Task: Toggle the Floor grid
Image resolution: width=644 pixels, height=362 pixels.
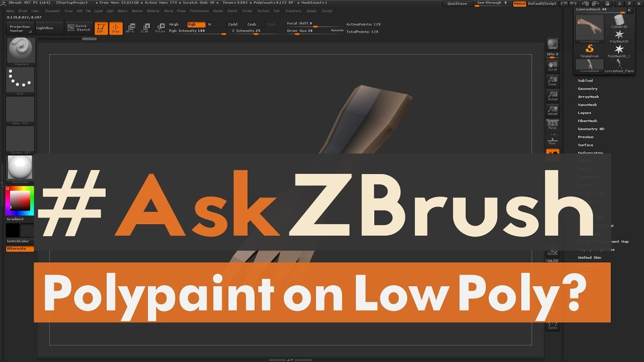Action: pyautogui.click(x=552, y=140)
